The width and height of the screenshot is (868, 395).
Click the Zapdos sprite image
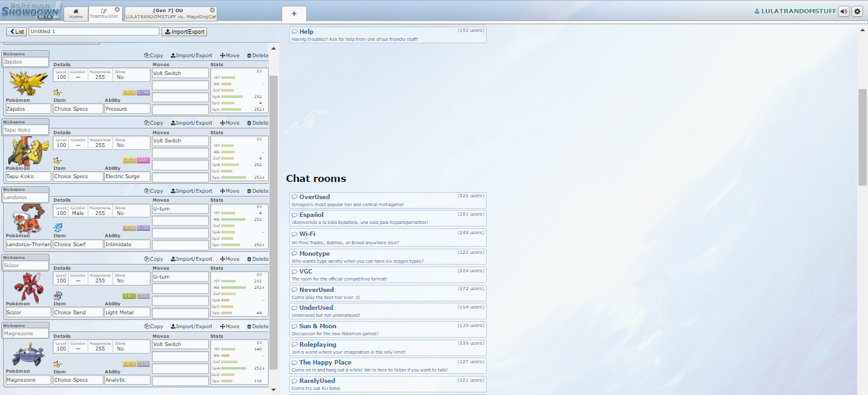click(x=27, y=83)
